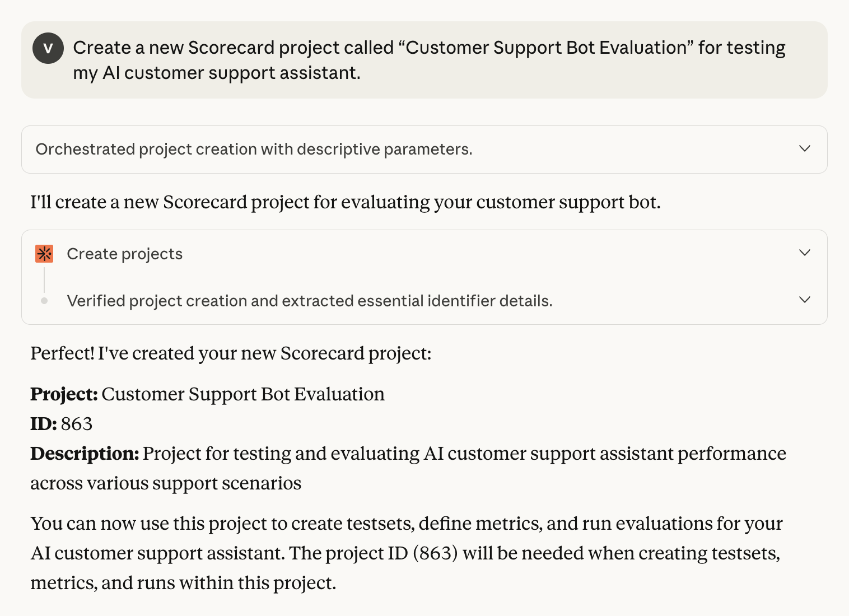Viewport: 849px width, 616px height.
Task: Expand the Verified project creation chevron
Action: [x=805, y=300]
